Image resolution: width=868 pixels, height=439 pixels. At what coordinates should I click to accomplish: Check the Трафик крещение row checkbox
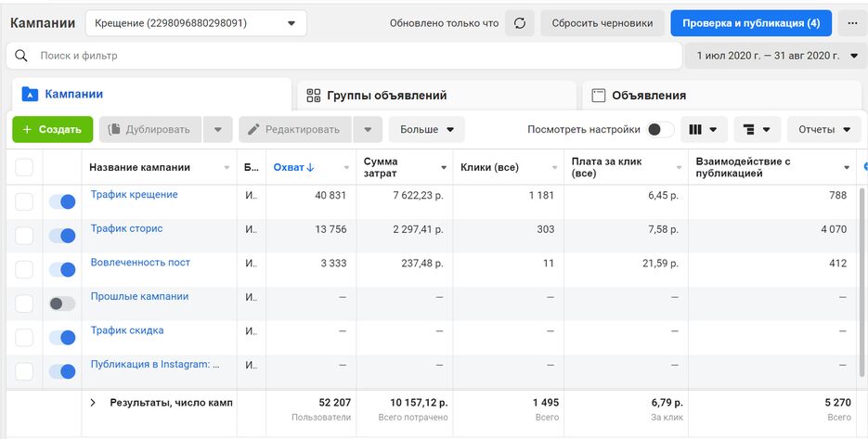coord(24,202)
